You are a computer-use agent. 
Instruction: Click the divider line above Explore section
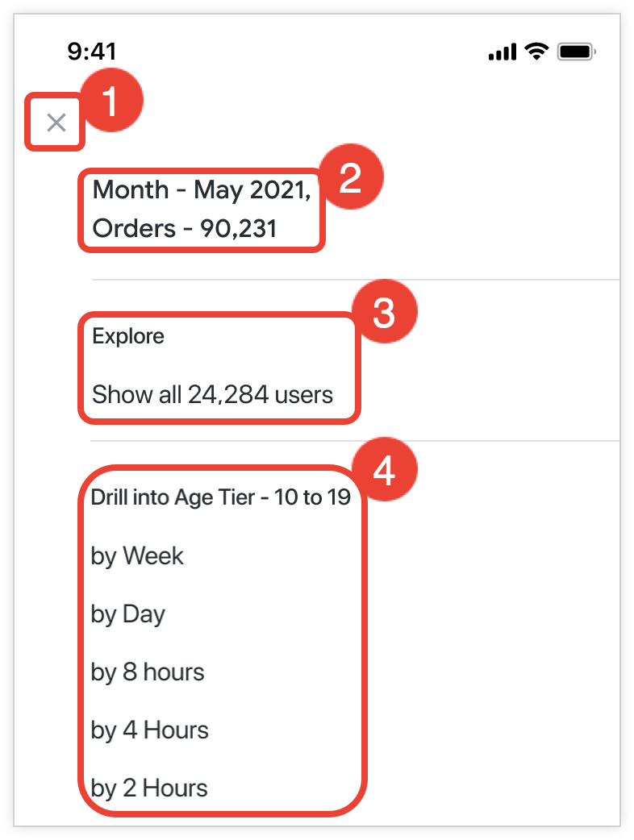tap(355, 280)
